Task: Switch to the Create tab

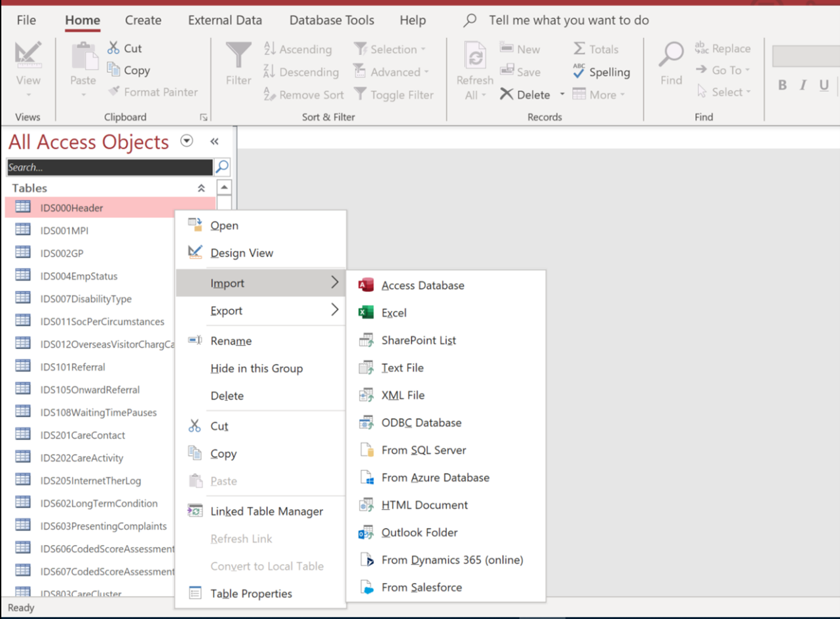Action: pos(143,20)
